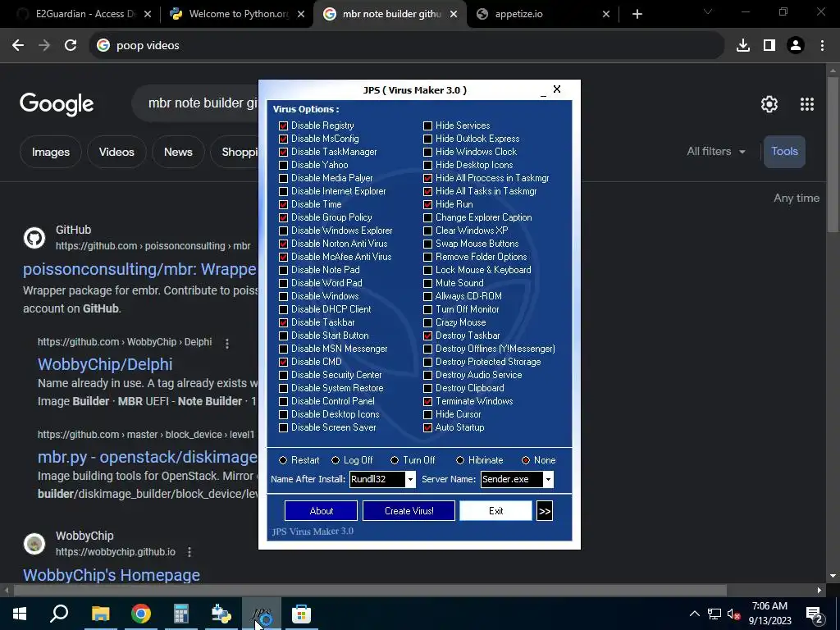Click the WobbyChip result favicon
This screenshot has height=630, width=840.
pyautogui.click(x=34, y=544)
